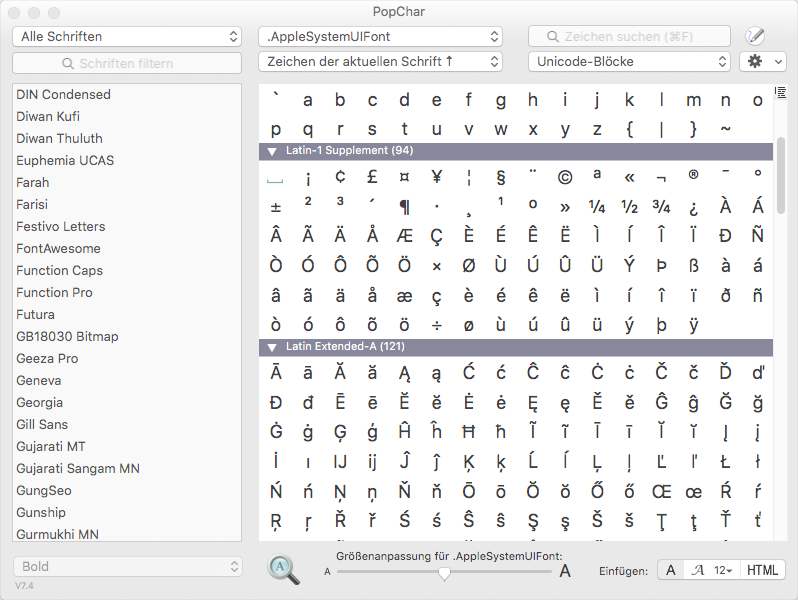Screen dimensions: 798x600
Task: Set insert mode to HTML
Action: (762, 570)
